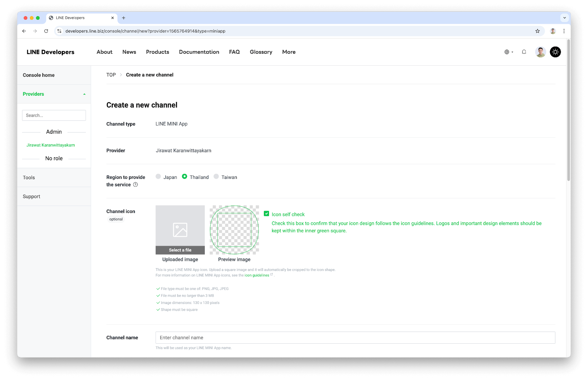Toggle dark mode with the sun icon
This screenshot has width=588, height=380.
[x=555, y=52]
